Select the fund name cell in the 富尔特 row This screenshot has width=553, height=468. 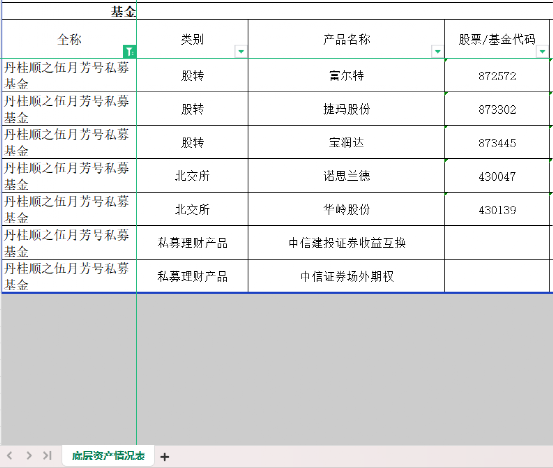(69, 75)
